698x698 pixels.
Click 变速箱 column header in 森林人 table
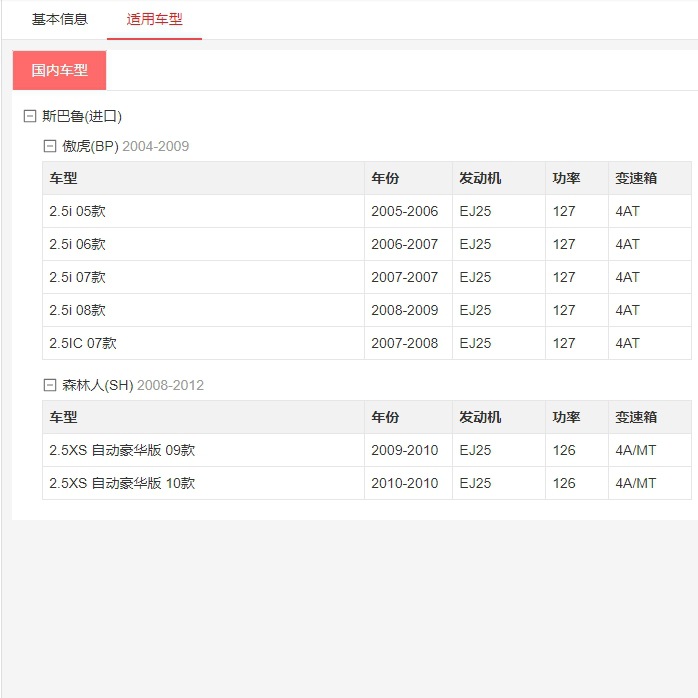[636, 417]
